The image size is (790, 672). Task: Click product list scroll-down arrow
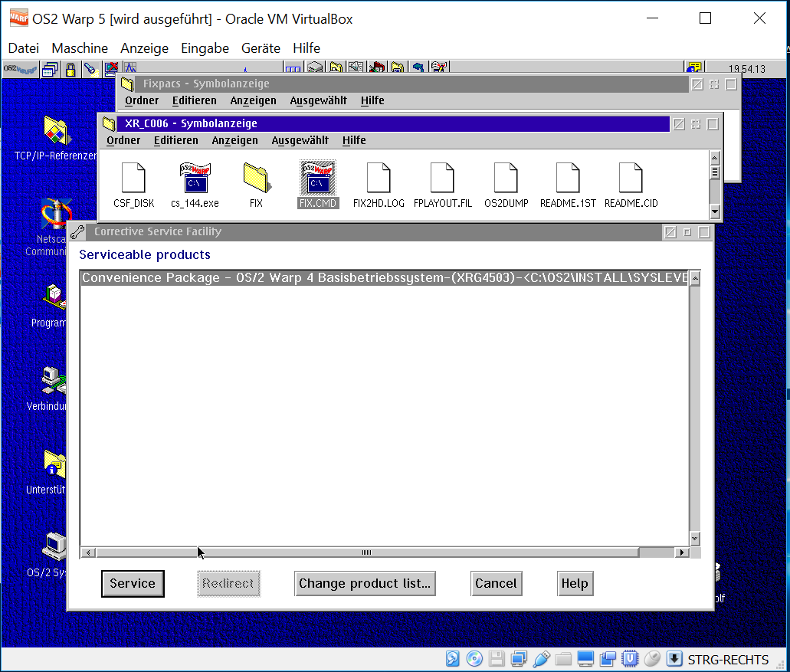tap(695, 539)
